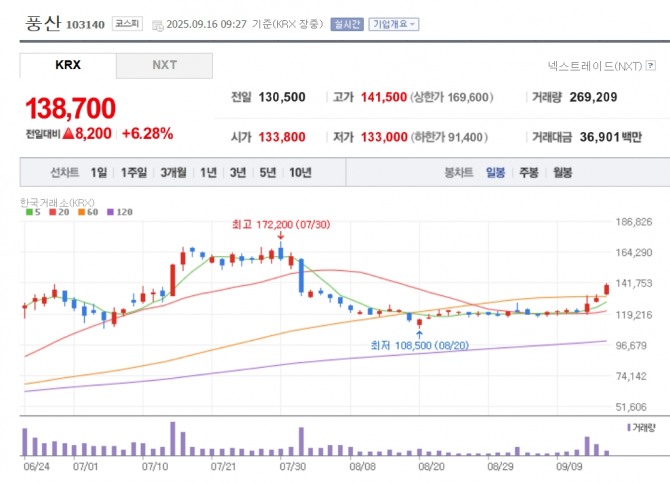Image resolution: width=670 pixels, height=485 pixels.
Task: Click the current price 138,700
Action: 71,108
